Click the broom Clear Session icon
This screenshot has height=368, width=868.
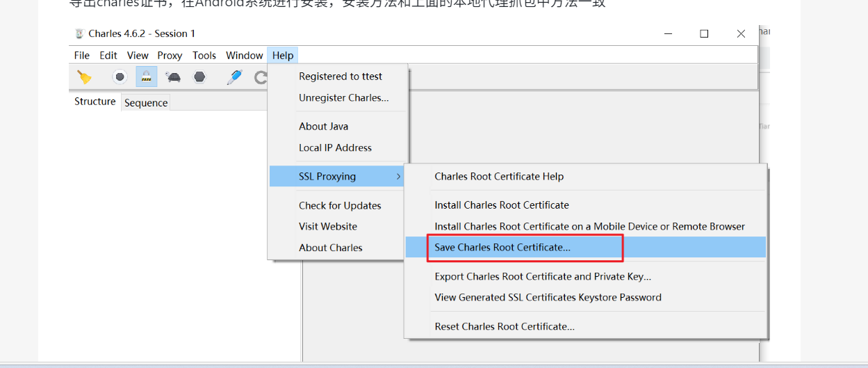point(85,77)
